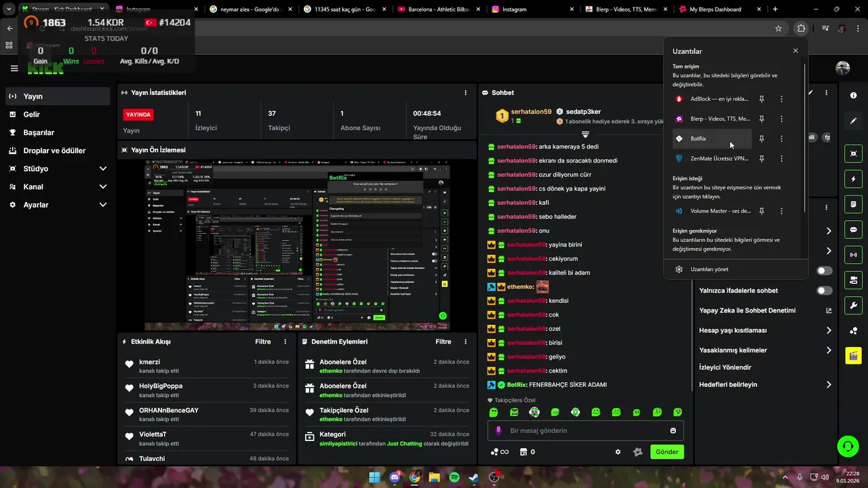This screenshot has height=488, width=868.
Task: Click broadcast signal icon in right column
Action: coord(854,255)
